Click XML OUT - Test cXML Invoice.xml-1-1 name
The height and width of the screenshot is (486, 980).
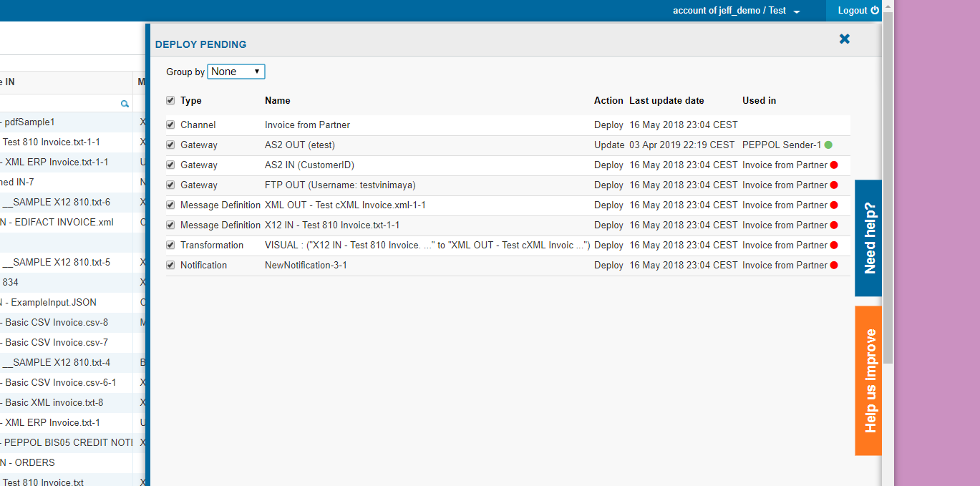point(345,205)
